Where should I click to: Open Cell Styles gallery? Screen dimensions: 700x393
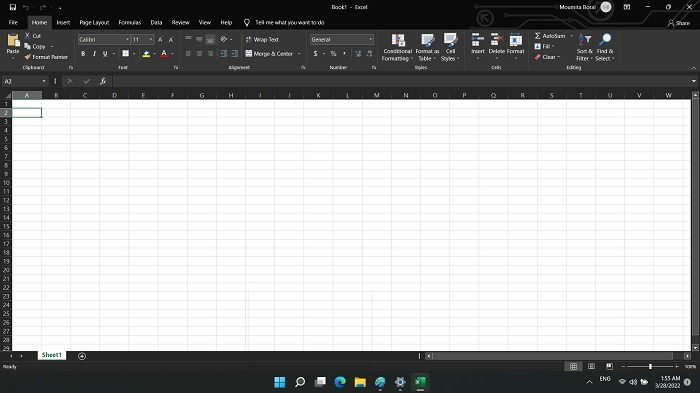[450, 47]
